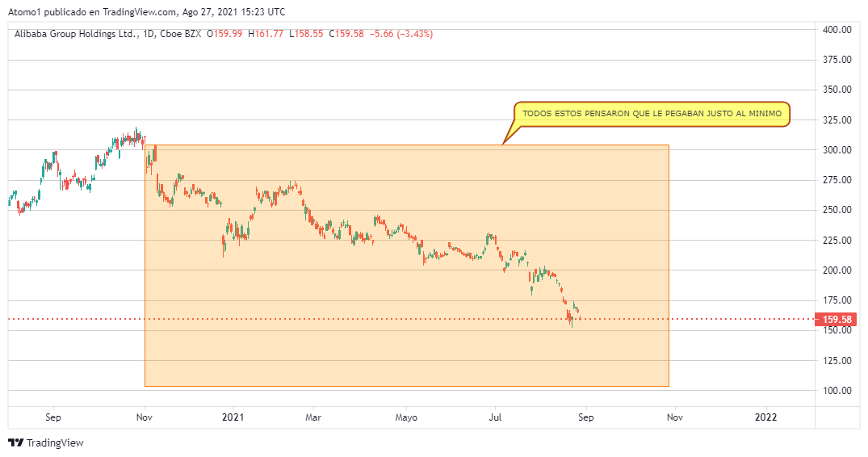Click the change value −5.66 (−3.43%)
Screen dimensions: 868x457
click(x=400, y=34)
